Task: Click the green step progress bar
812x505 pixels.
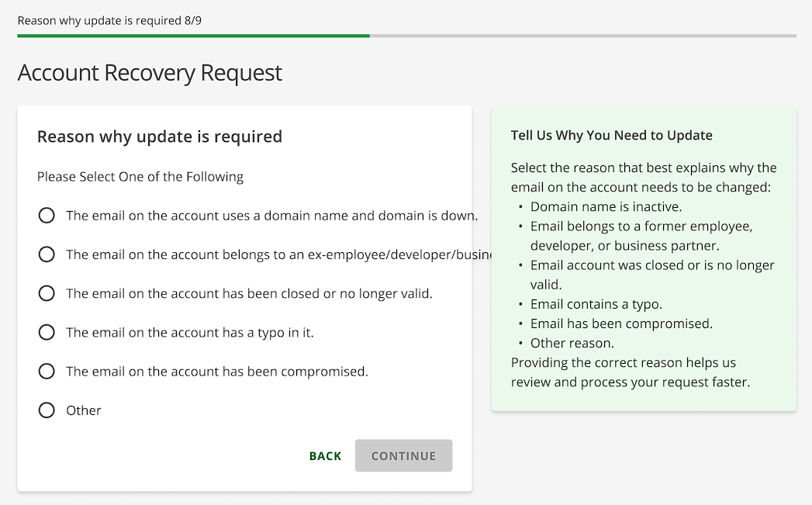Action: click(x=192, y=36)
